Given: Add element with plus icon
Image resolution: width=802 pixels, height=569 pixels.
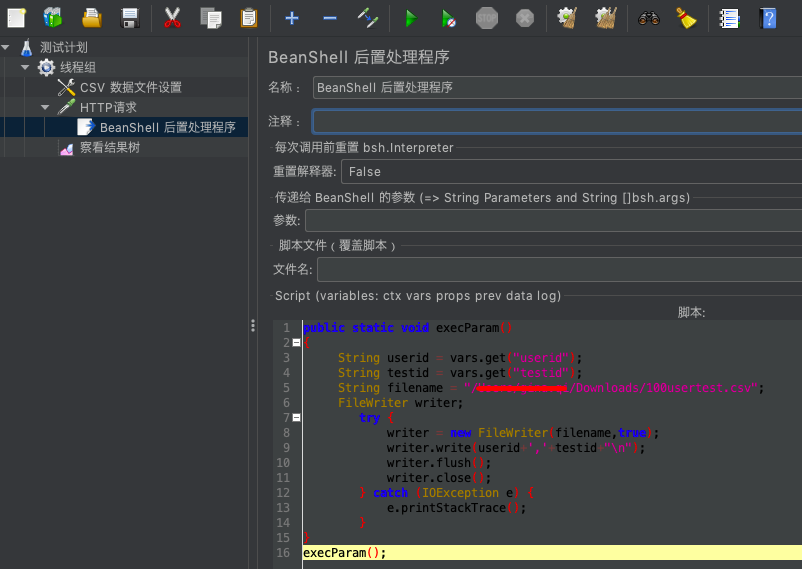Looking at the screenshot, I should 291,17.
